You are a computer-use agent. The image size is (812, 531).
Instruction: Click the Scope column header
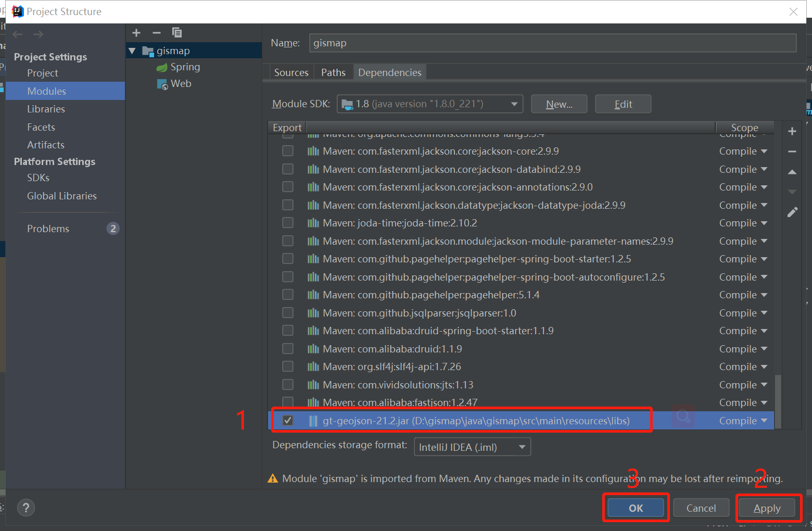pos(744,128)
